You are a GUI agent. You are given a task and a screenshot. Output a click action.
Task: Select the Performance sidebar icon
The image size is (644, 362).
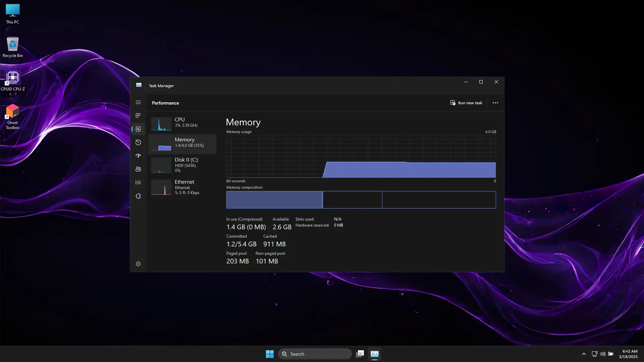(138, 129)
